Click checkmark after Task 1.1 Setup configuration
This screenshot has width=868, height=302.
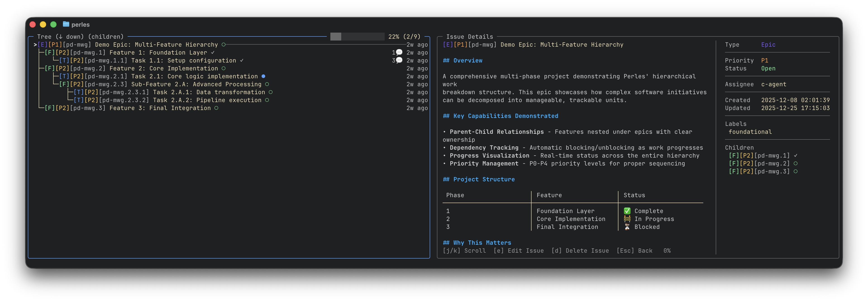click(242, 60)
